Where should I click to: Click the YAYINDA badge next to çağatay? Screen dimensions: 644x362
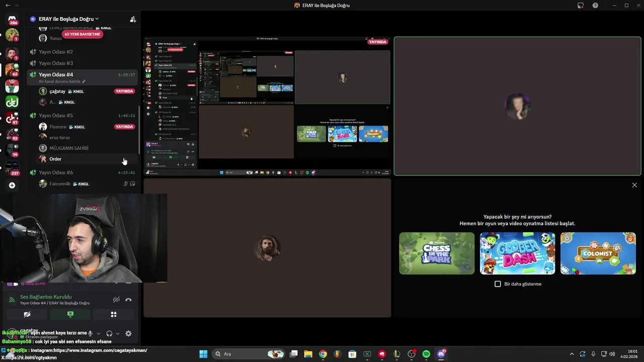coord(124,91)
